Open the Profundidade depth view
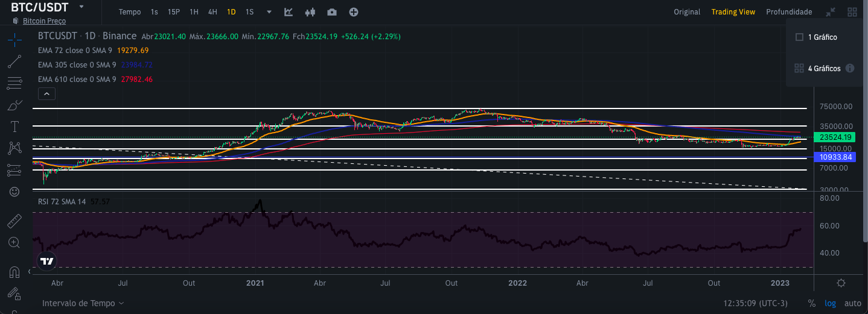This screenshot has height=314, width=868. [x=789, y=12]
